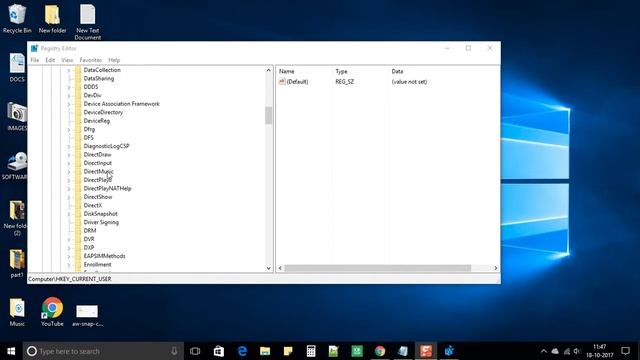The width and height of the screenshot is (640, 360).
Task: Click the Registry Editor title bar icon
Action: (x=34, y=48)
